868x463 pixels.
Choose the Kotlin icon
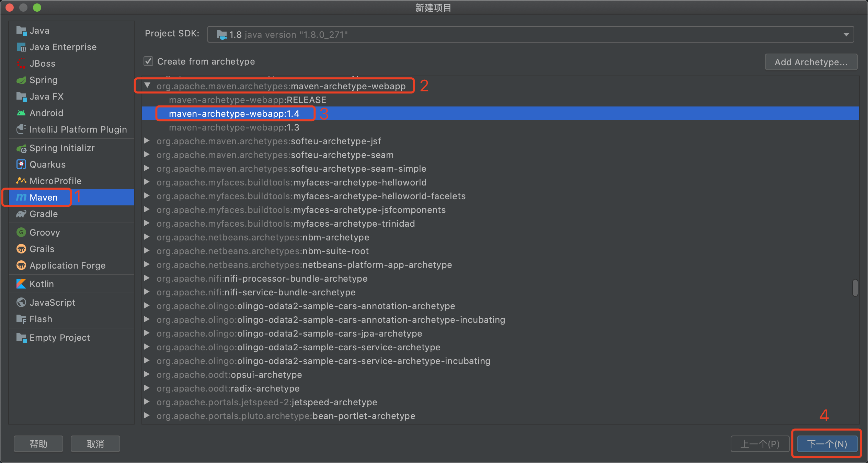[x=21, y=284]
